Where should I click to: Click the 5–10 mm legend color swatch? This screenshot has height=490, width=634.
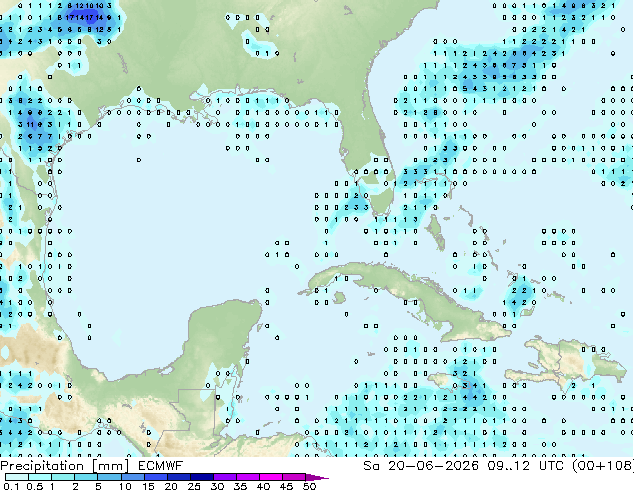tap(109, 477)
